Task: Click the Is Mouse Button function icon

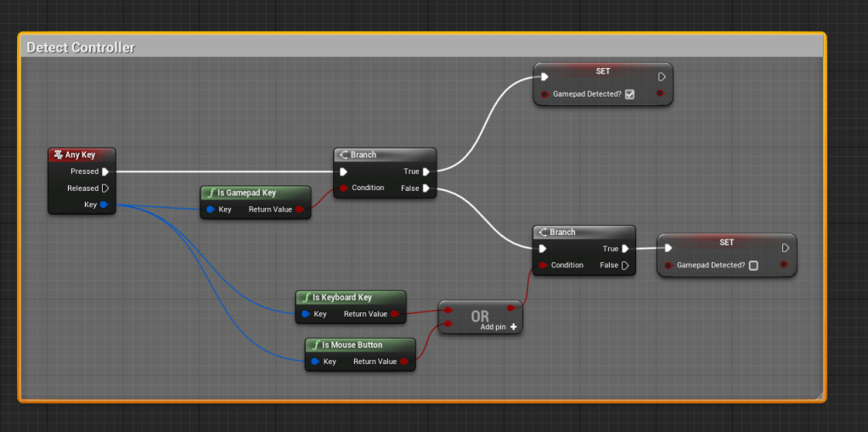Action: (x=315, y=345)
